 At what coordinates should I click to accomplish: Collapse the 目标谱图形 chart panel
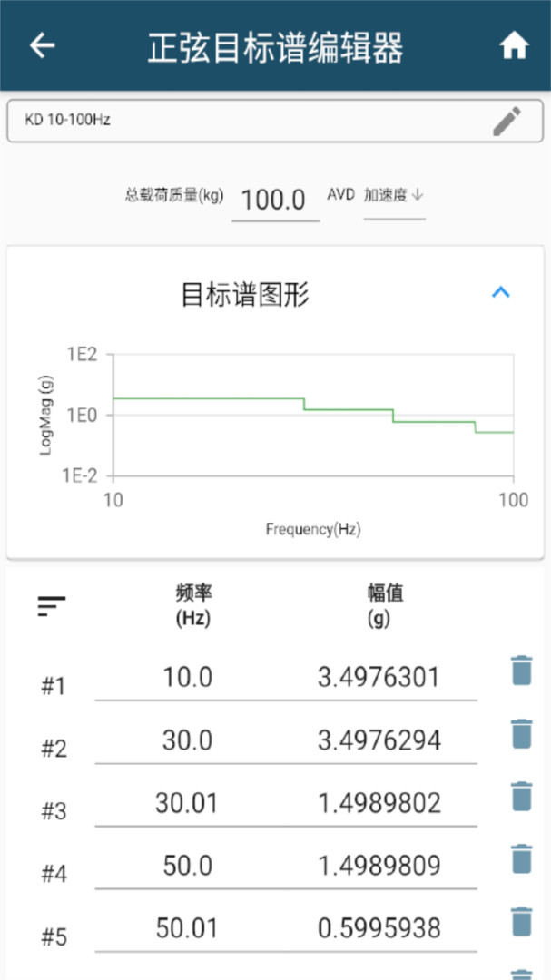(x=501, y=292)
